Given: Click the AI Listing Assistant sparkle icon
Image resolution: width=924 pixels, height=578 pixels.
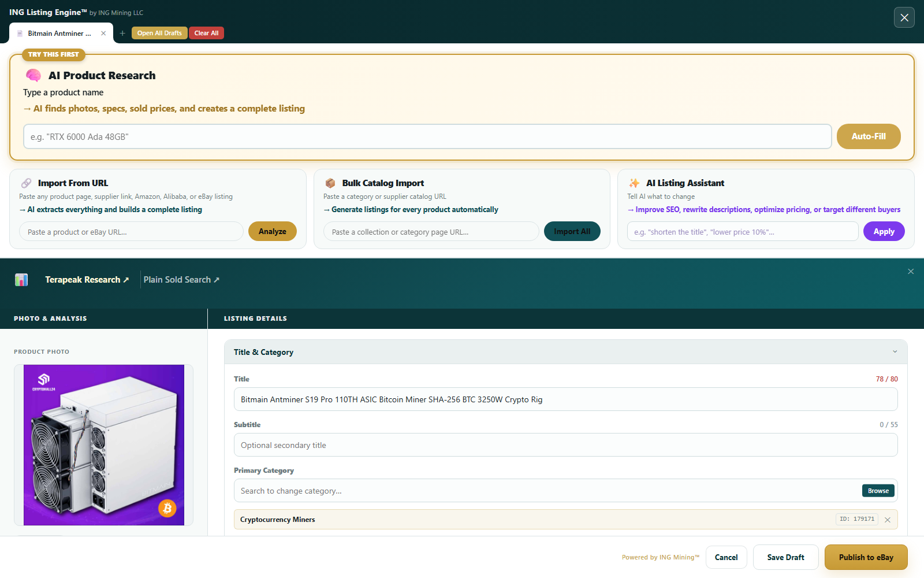Looking at the screenshot, I should click(x=634, y=183).
